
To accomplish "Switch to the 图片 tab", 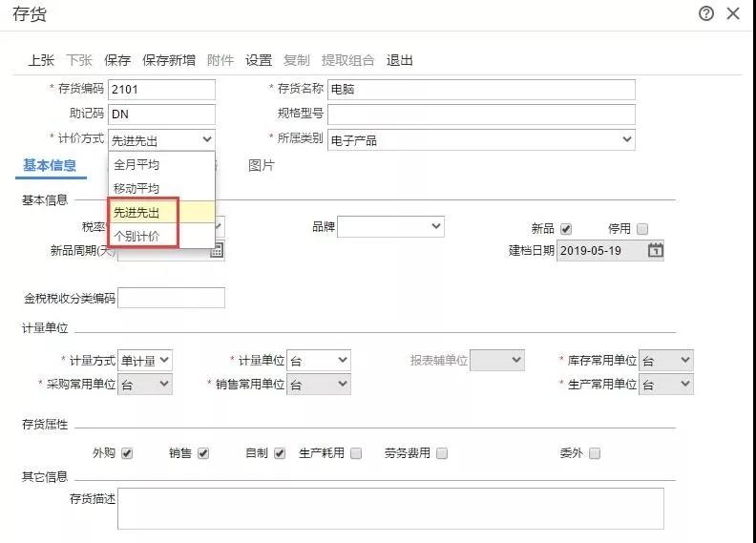I will [261, 165].
